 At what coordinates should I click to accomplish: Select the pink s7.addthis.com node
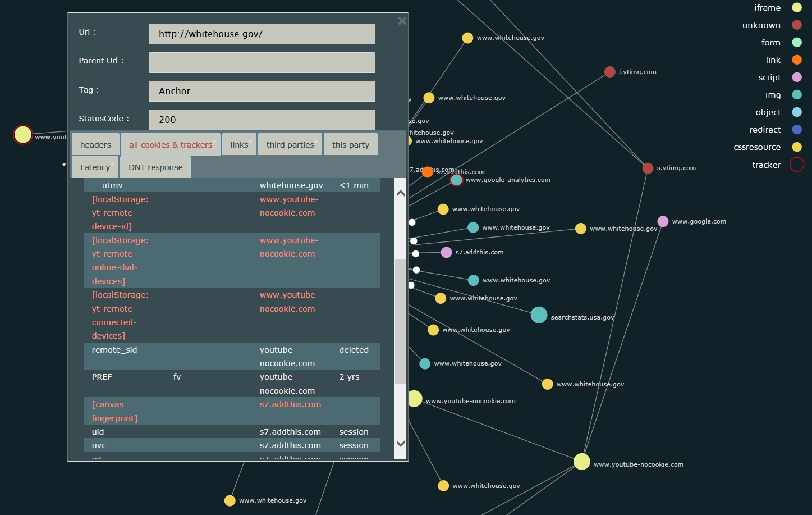pyautogui.click(x=446, y=252)
